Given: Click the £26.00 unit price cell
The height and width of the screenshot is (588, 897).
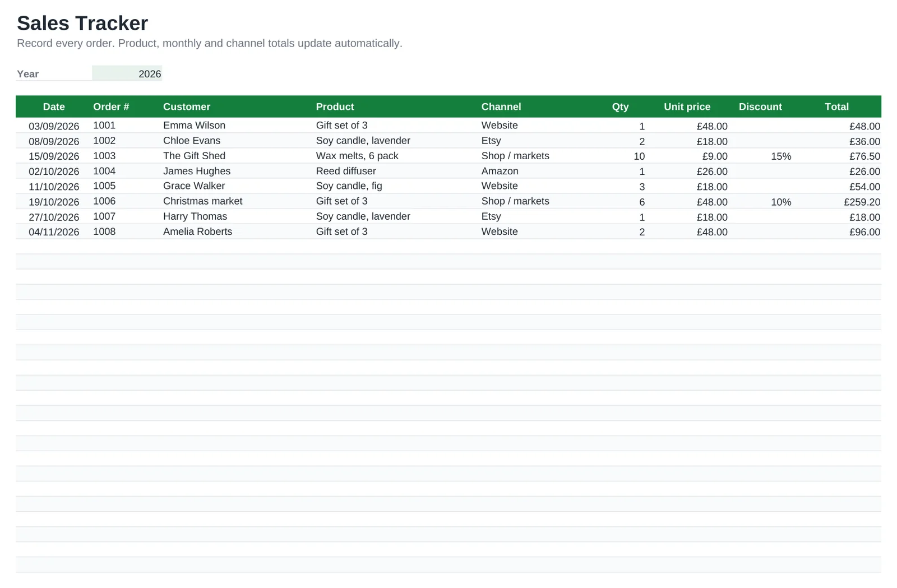Looking at the screenshot, I should 712,172.
